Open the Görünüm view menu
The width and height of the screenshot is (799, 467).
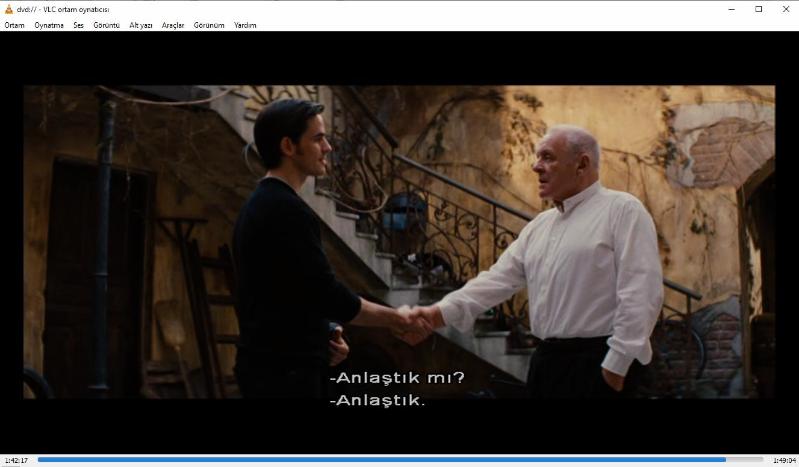point(209,25)
